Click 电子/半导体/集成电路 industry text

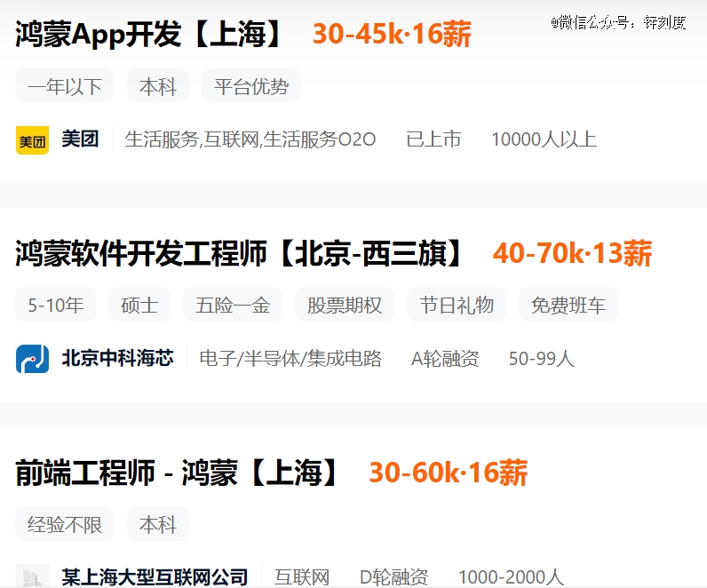(290, 359)
